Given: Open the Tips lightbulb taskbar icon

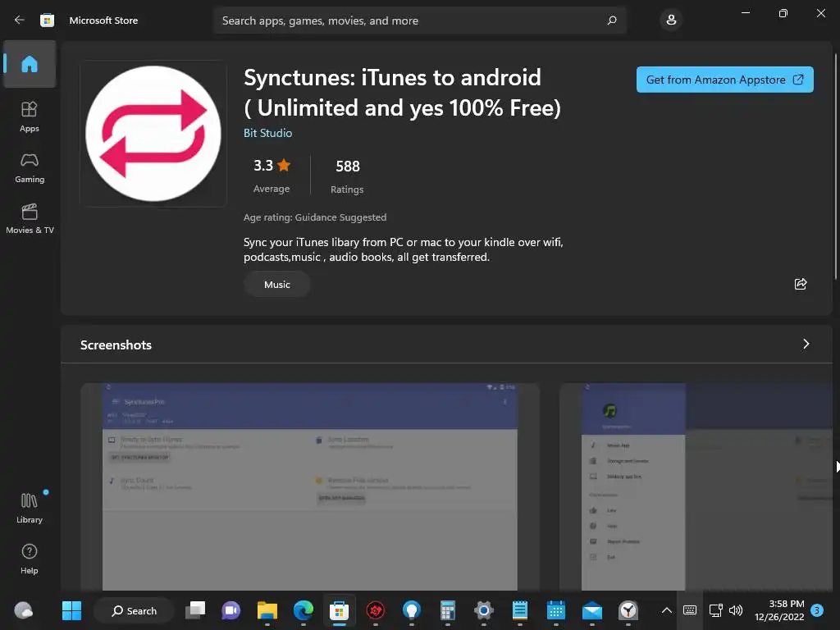Looking at the screenshot, I should tap(412, 610).
